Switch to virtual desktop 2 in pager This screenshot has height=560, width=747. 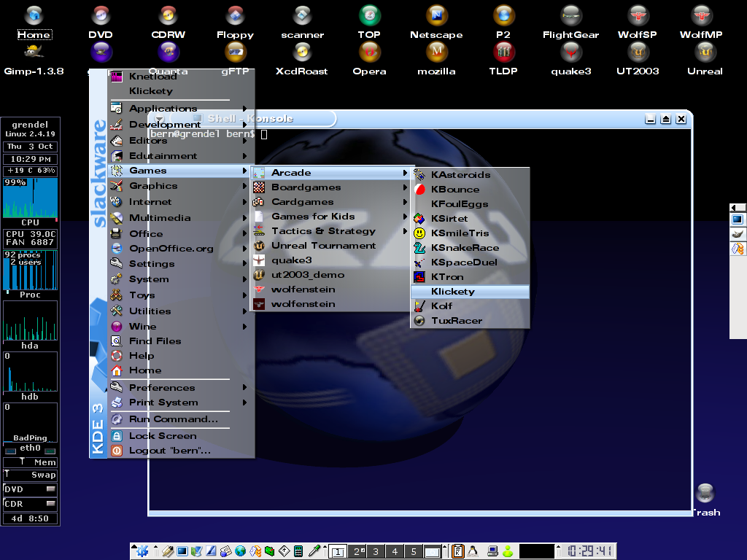357,551
